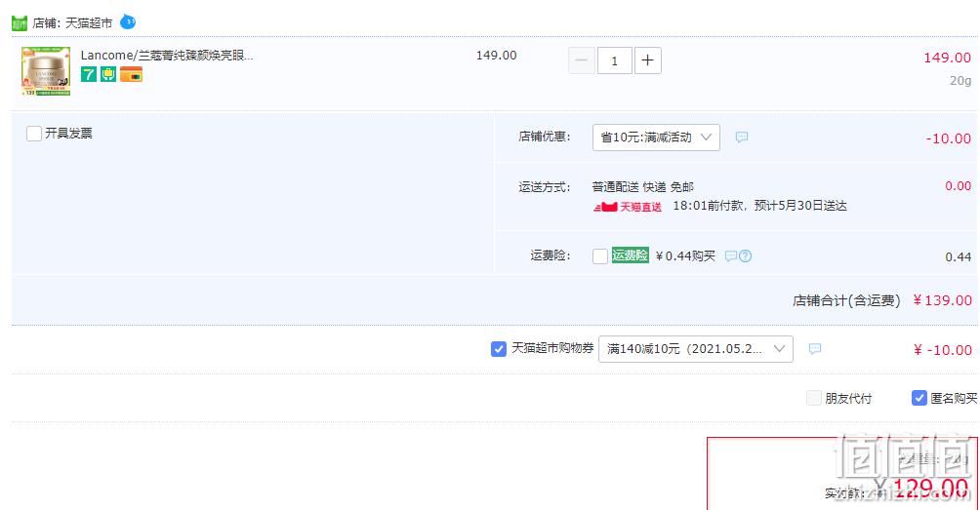Click the green shield guarantee badge icon
This screenshot has height=510, width=980.
[x=108, y=74]
